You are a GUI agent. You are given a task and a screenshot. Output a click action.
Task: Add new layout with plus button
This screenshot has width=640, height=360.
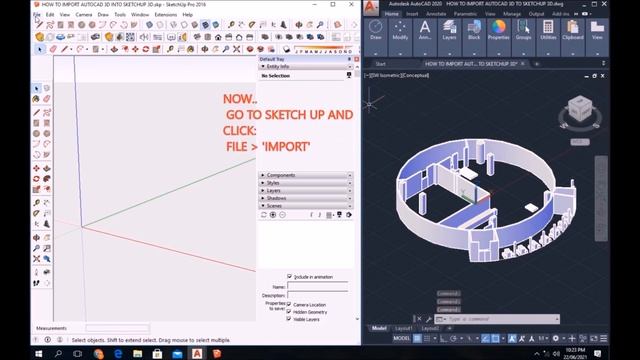click(449, 328)
